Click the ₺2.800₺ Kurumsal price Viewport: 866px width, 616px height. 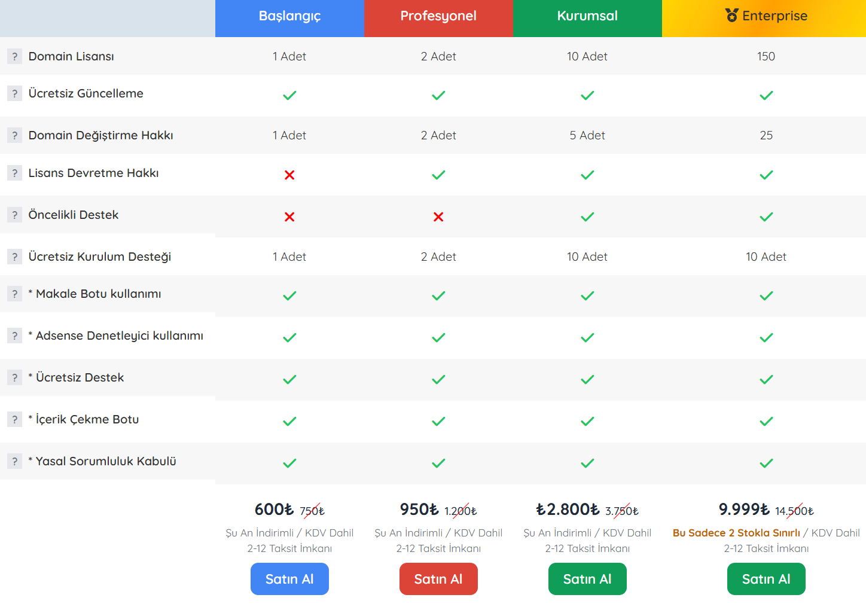(x=568, y=509)
